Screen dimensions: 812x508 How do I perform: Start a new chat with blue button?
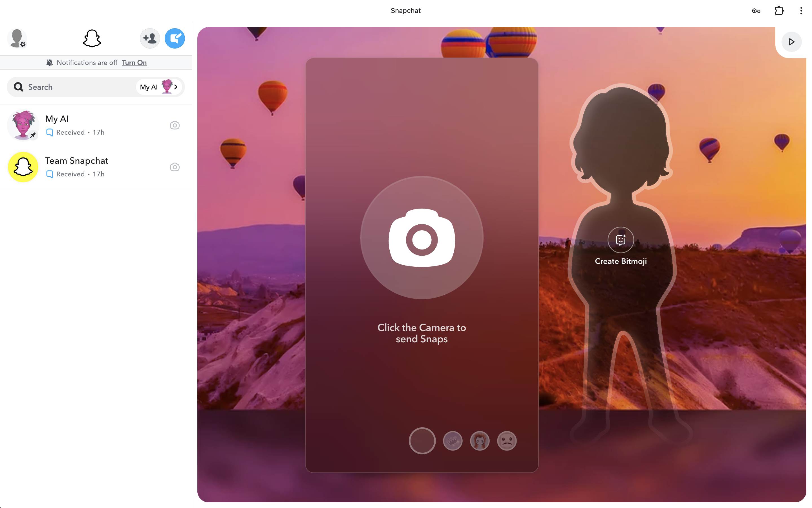click(x=175, y=38)
